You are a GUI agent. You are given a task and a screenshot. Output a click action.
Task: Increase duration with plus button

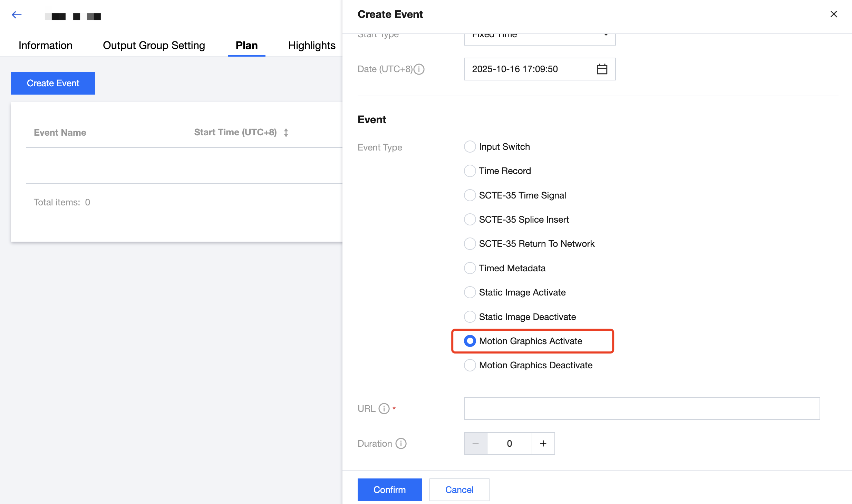(543, 444)
